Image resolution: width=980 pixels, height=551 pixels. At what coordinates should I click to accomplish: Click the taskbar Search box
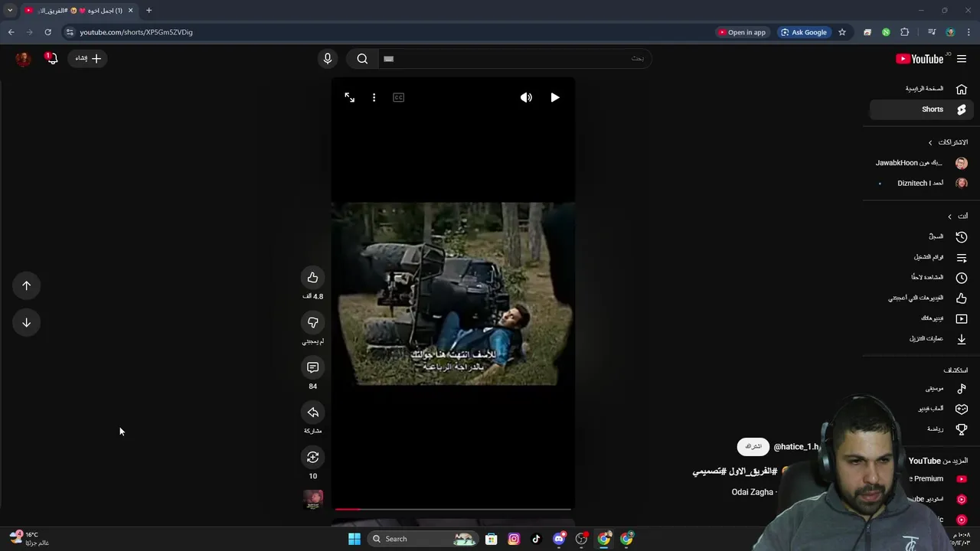423,539
